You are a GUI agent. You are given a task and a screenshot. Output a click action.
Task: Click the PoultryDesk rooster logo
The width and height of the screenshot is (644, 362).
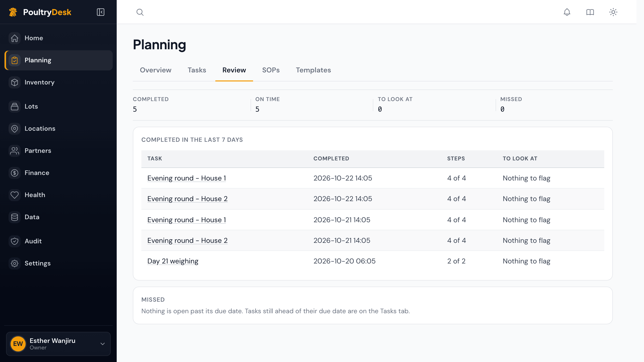point(13,12)
